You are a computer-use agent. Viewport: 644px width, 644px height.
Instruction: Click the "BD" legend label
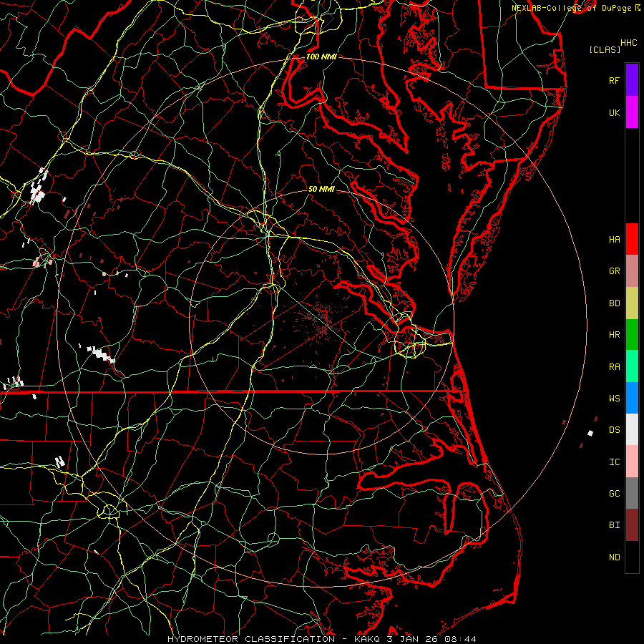click(x=614, y=303)
